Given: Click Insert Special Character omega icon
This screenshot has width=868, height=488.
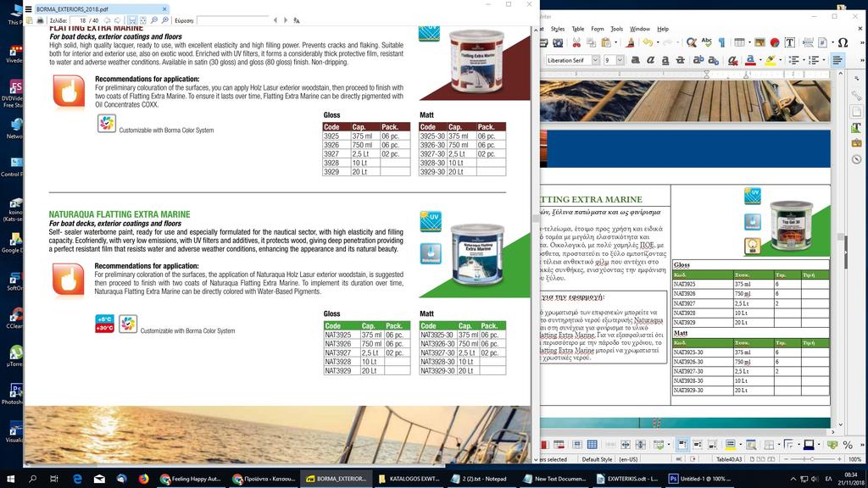Looking at the screenshot, I should click(843, 42).
